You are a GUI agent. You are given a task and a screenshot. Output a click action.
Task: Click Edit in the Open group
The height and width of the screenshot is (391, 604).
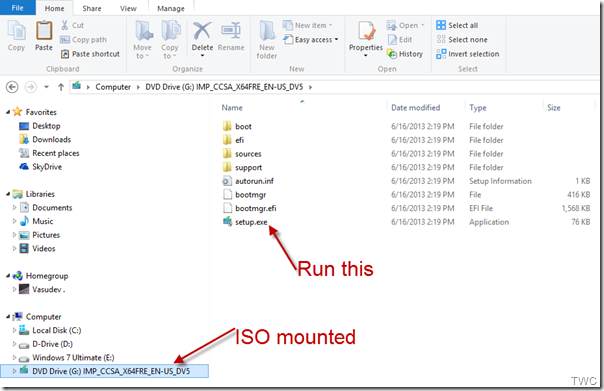click(x=400, y=40)
